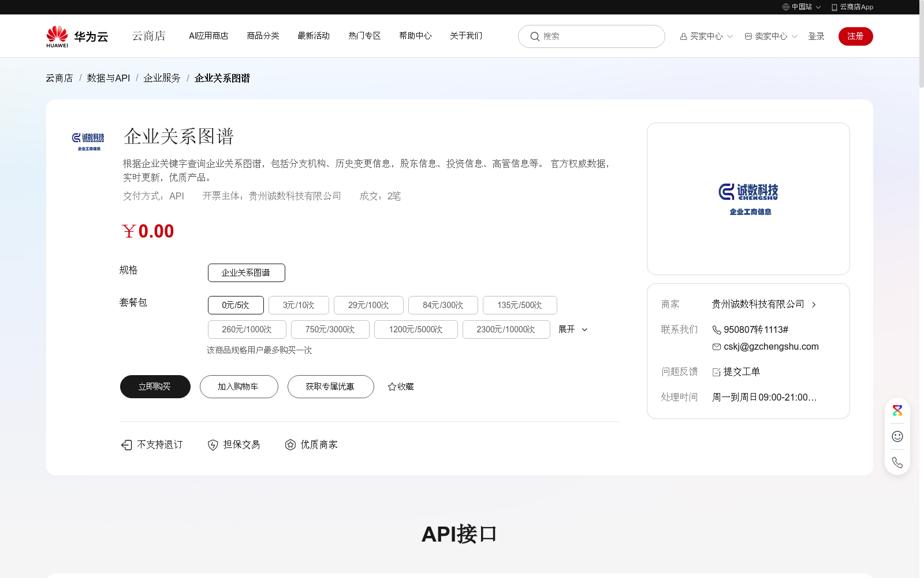The height and width of the screenshot is (578, 924).
Task: Click the 提交工单 link
Action: [742, 372]
